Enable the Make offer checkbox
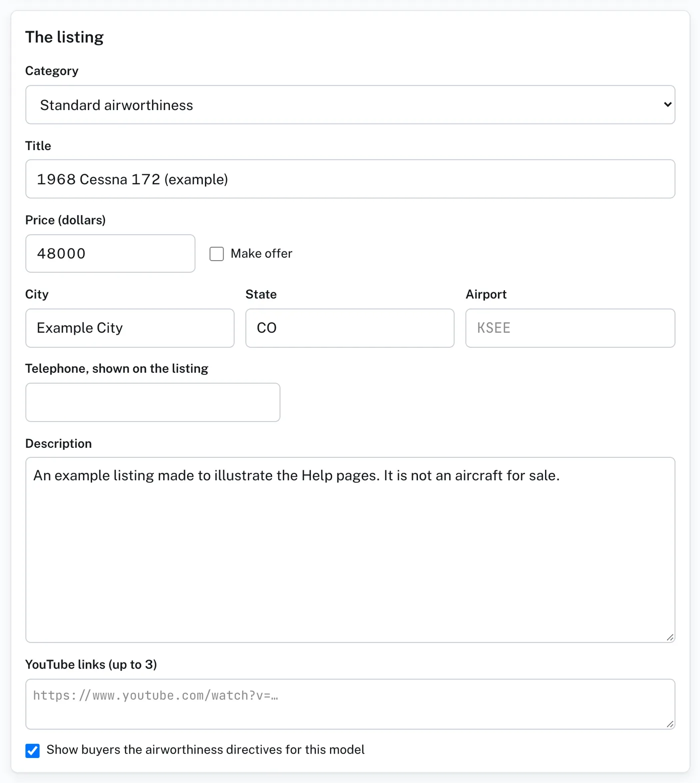700x783 pixels. (x=216, y=254)
